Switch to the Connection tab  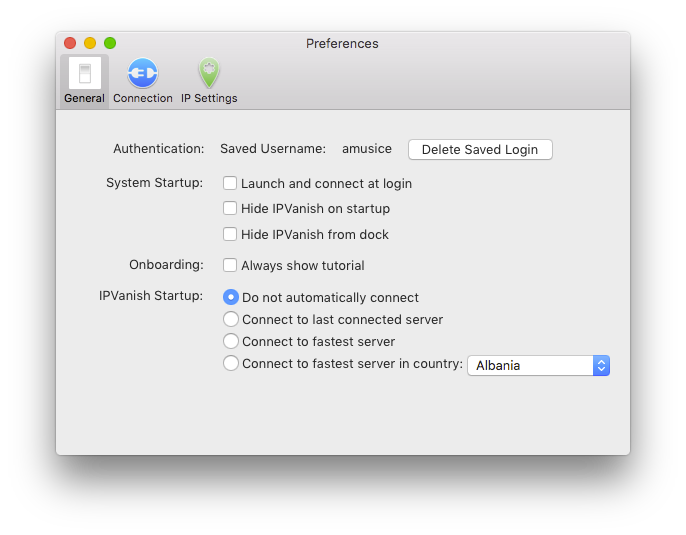pyautogui.click(x=143, y=81)
